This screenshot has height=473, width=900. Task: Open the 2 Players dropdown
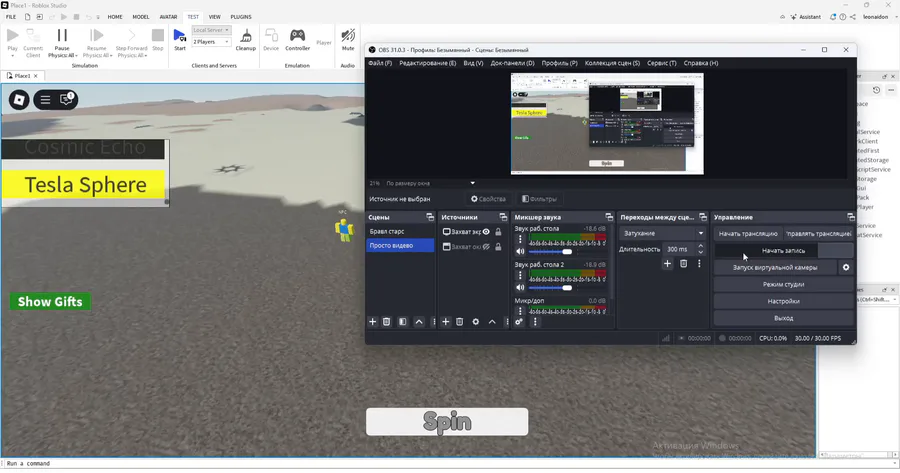[x=211, y=42]
